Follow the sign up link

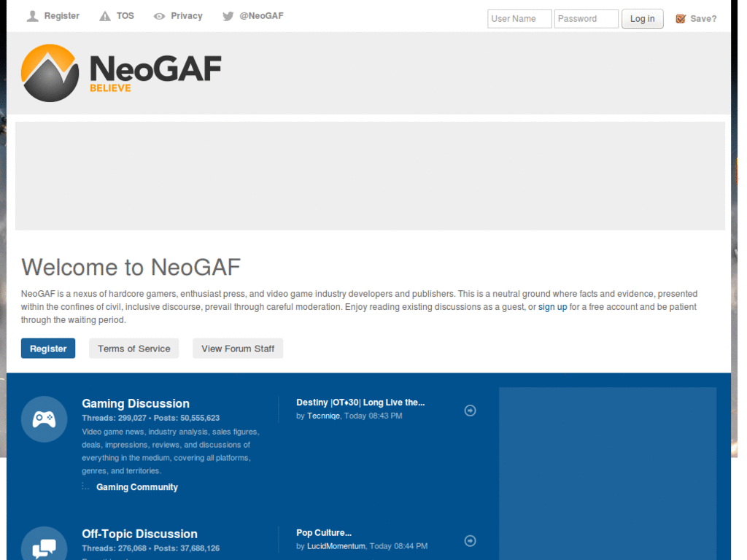[553, 307]
